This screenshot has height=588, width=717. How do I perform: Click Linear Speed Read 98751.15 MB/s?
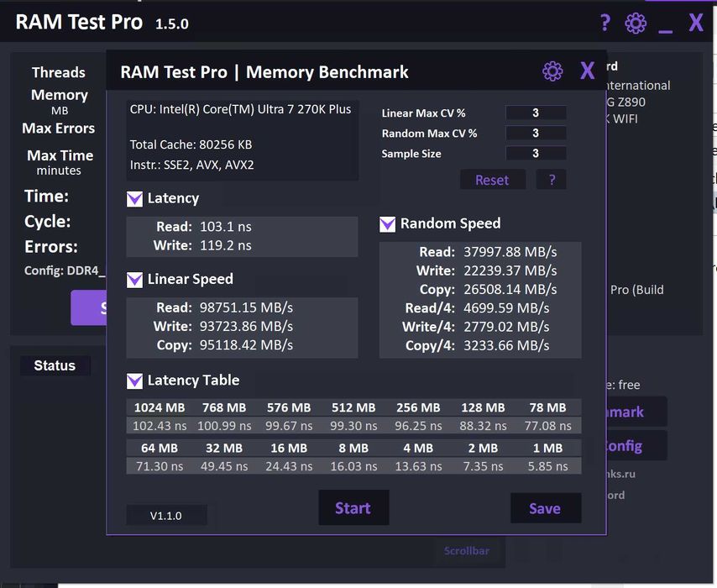[247, 307]
